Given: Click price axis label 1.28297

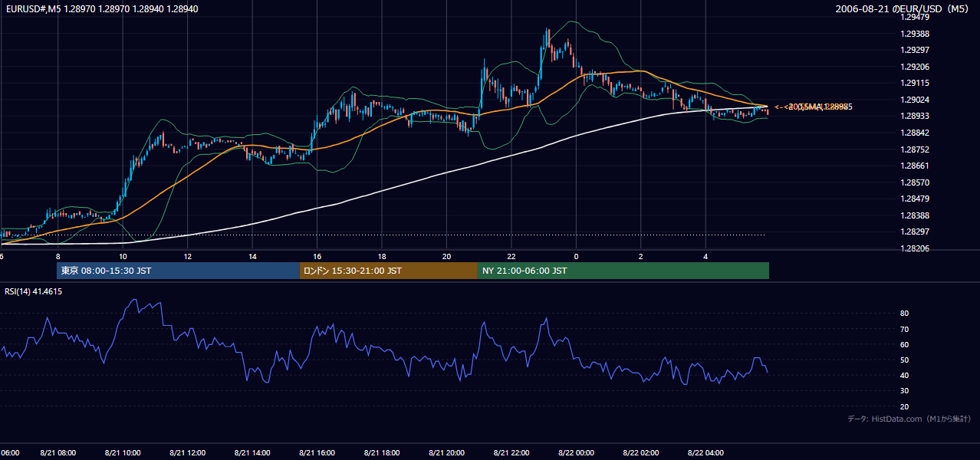Looking at the screenshot, I should [x=915, y=232].
